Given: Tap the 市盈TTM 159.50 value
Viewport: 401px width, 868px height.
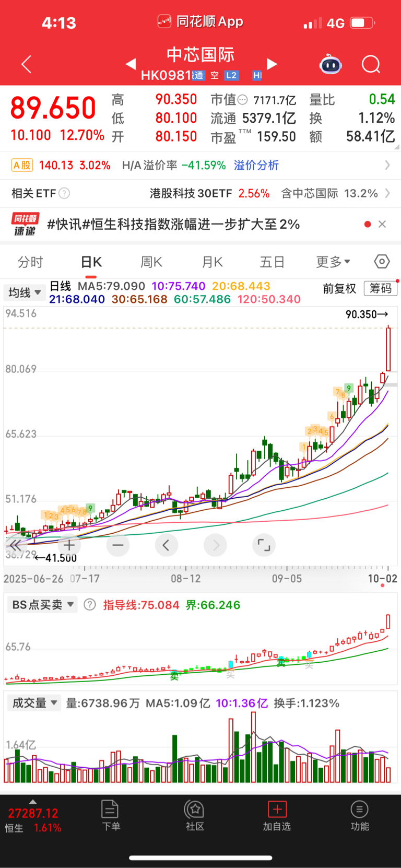Looking at the screenshot, I should 253,137.
